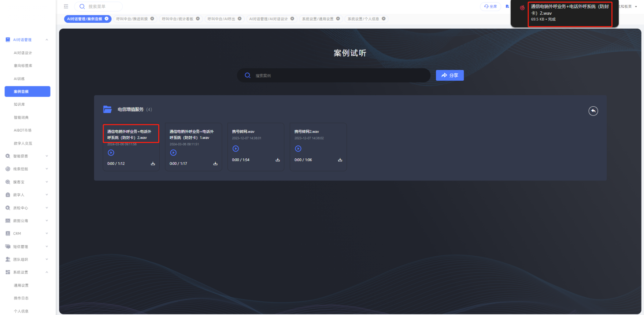Click the sidebar collapse hamburger icon
The height and width of the screenshot is (315, 644).
click(66, 6)
